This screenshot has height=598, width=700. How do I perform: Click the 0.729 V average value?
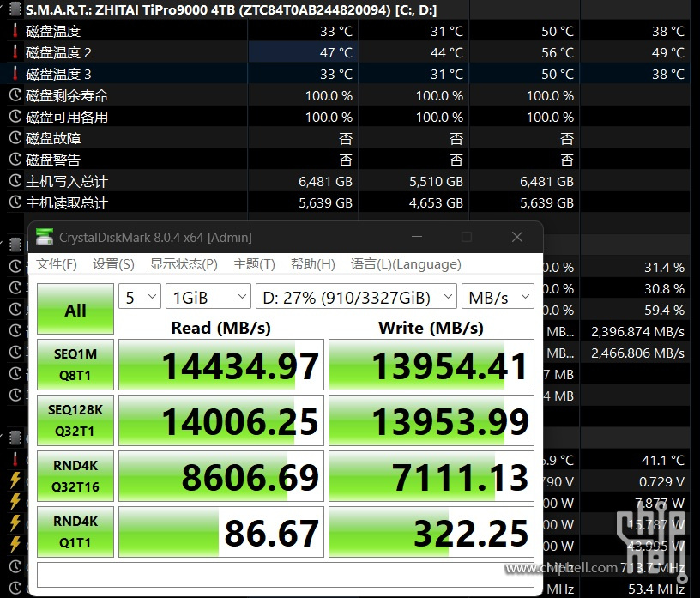coord(661,481)
